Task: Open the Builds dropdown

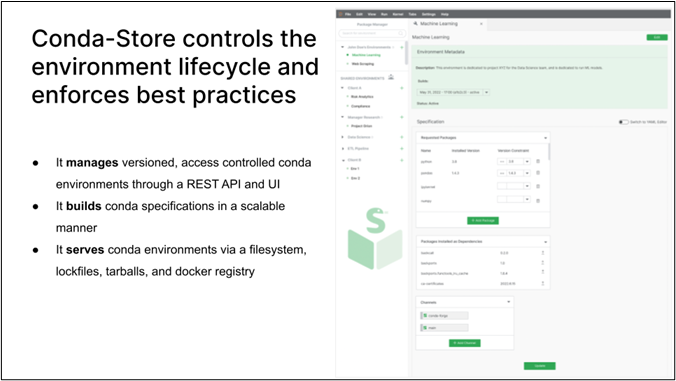Action: pos(486,92)
